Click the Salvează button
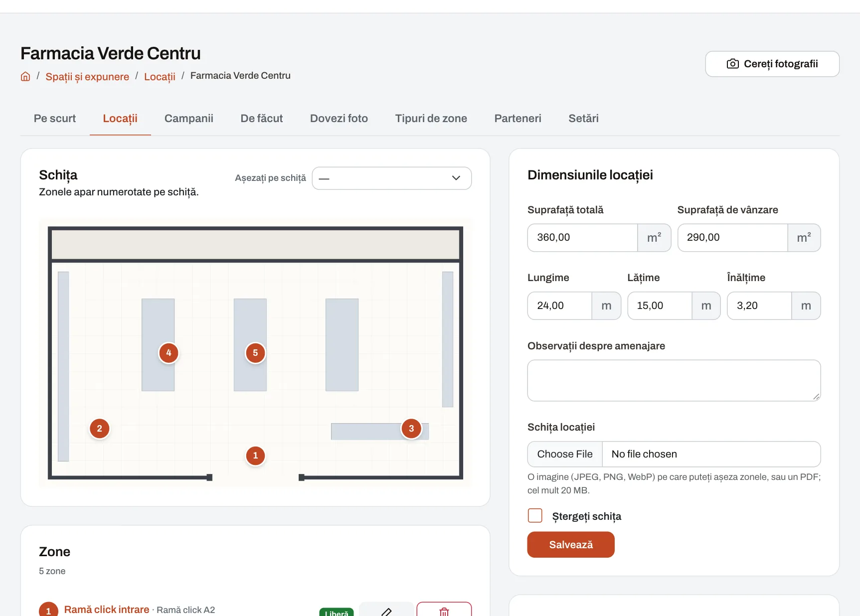860x616 pixels. pos(571,545)
